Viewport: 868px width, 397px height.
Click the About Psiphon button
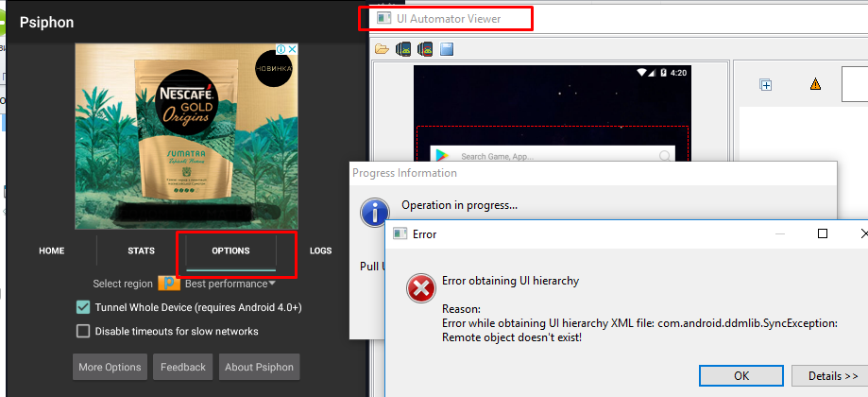click(259, 367)
